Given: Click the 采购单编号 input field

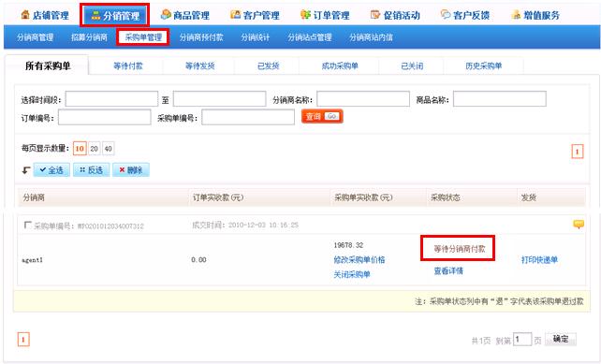Looking at the screenshot, I should pyautogui.click(x=248, y=117).
